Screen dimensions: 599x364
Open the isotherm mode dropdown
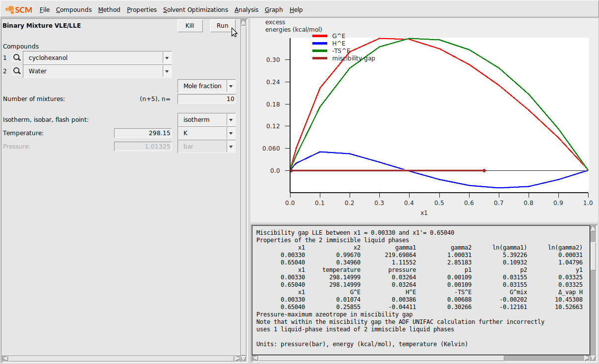point(206,120)
